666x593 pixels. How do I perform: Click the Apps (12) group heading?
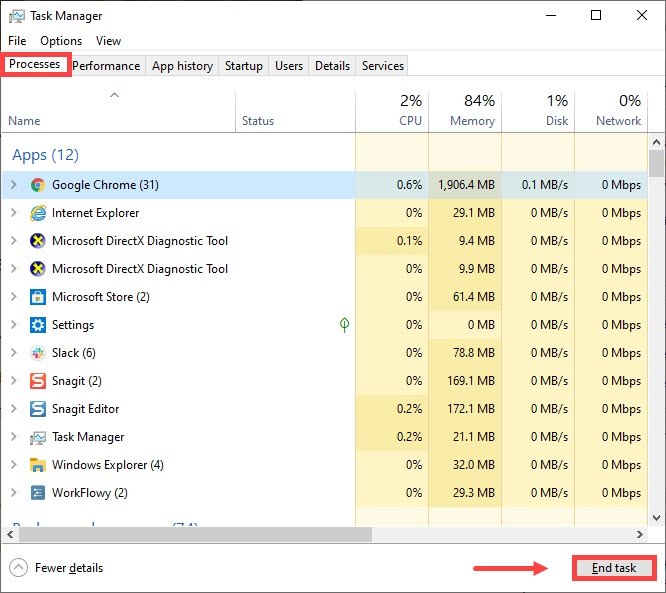click(45, 155)
